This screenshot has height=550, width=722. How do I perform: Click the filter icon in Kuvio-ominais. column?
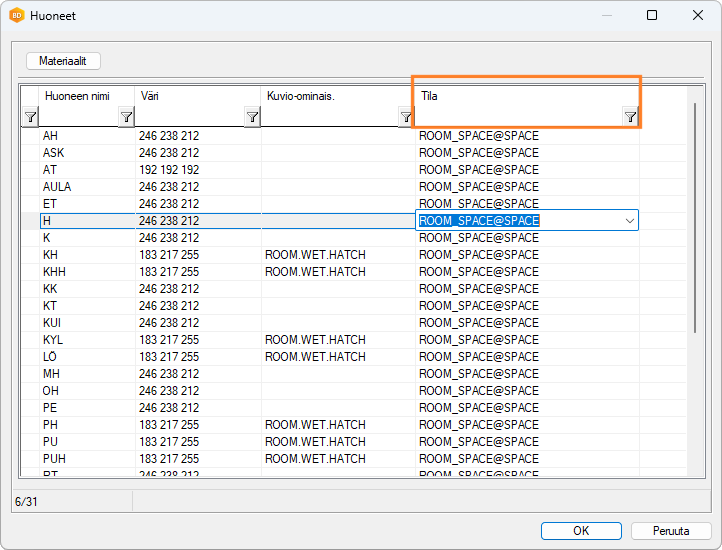(405, 117)
